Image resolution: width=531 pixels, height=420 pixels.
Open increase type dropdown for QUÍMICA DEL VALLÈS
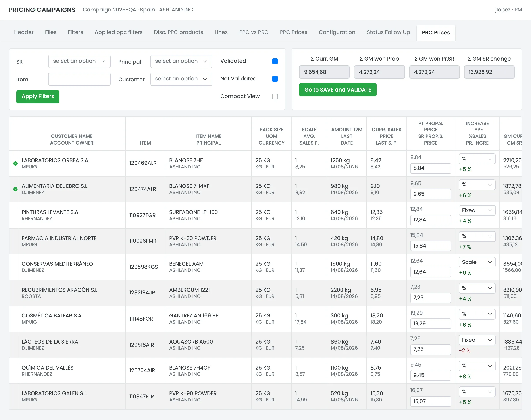(x=477, y=366)
